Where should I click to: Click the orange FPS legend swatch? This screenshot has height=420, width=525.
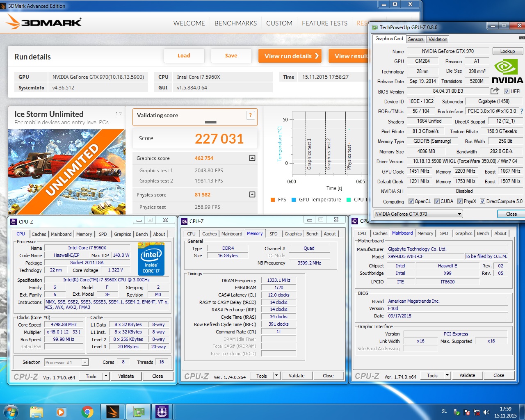pyautogui.click(x=273, y=200)
